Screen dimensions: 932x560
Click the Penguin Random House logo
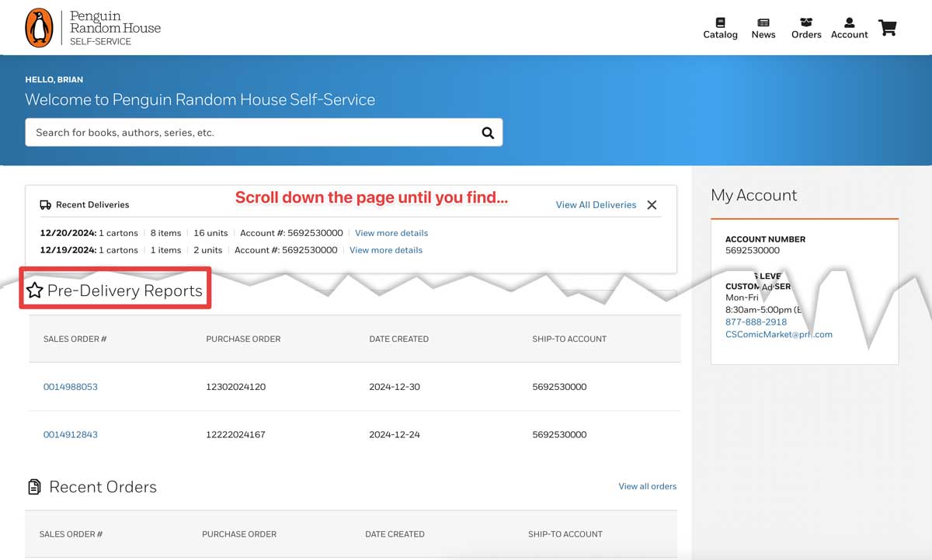pos(93,28)
